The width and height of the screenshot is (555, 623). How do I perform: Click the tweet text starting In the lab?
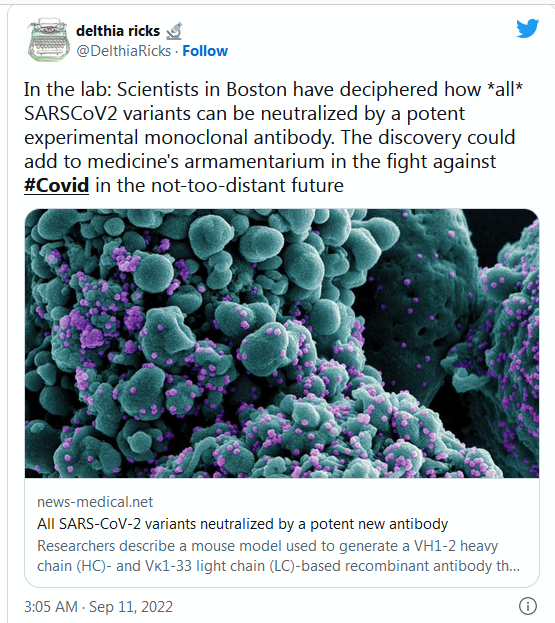(273, 137)
